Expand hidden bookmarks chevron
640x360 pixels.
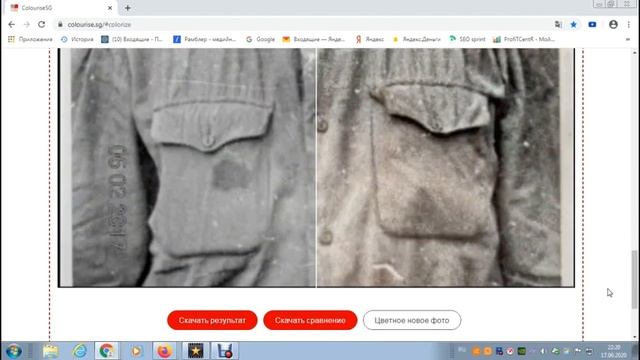(628, 39)
